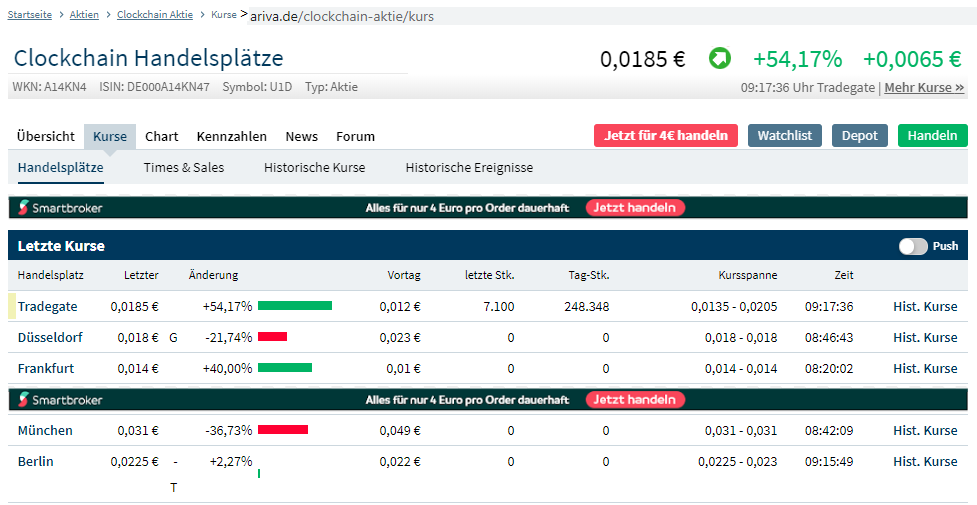Click Tradegate's letzte Stk. value 7.100

pyautogui.click(x=497, y=306)
